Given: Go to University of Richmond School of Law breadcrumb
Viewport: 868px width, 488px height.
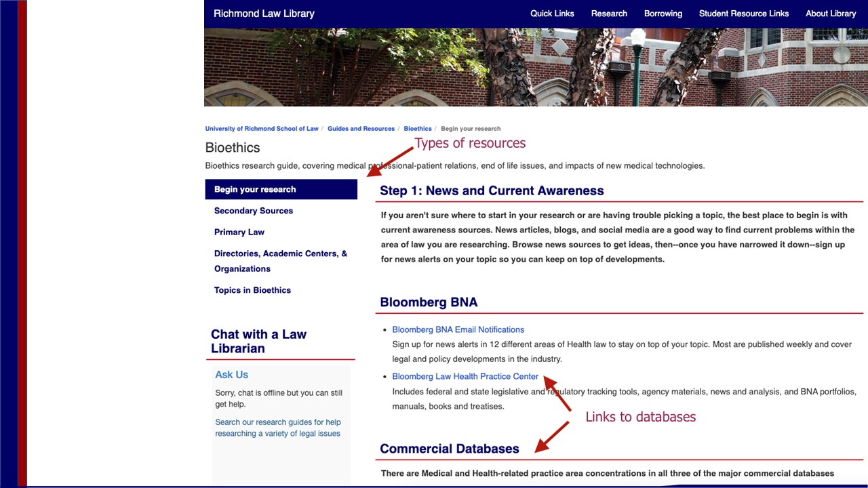Looking at the screenshot, I should (x=262, y=129).
